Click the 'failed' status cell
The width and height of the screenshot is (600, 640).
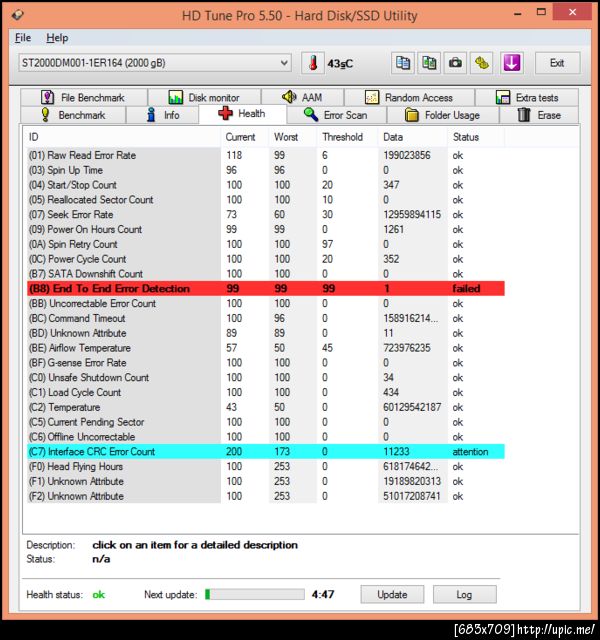(466, 289)
